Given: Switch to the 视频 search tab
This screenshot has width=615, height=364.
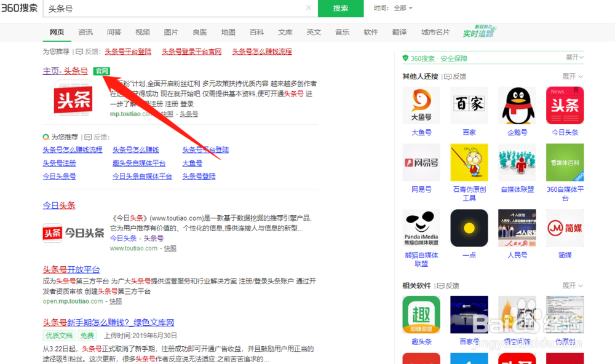Looking at the screenshot, I should 143,31.
